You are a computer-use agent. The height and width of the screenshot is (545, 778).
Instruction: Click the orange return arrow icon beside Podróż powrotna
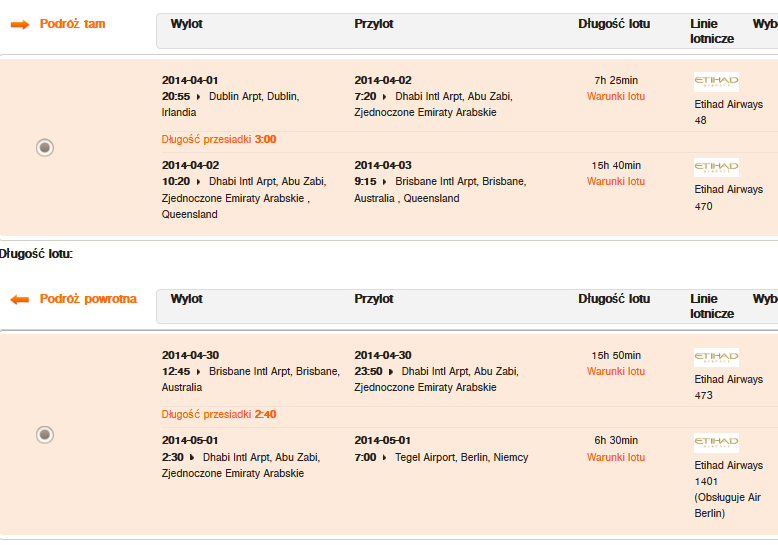[20, 299]
